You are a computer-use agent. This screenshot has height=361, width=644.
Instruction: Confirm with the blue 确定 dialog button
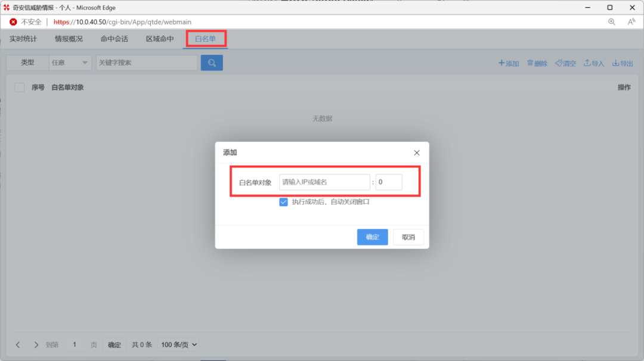pos(372,237)
